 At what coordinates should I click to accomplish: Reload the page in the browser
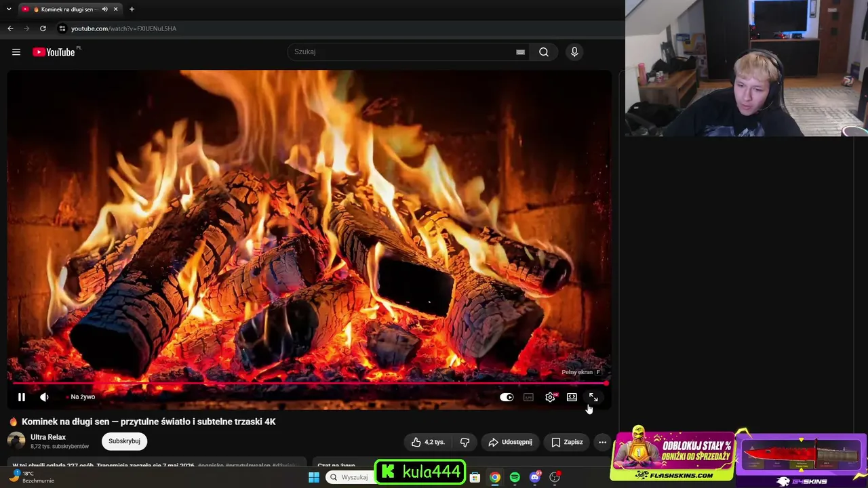click(43, 28)
